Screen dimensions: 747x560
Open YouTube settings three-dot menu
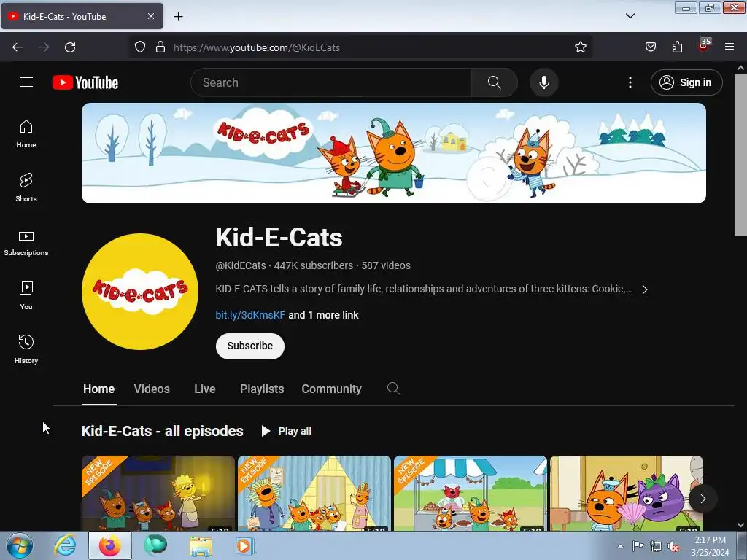[x=630, y=82]
